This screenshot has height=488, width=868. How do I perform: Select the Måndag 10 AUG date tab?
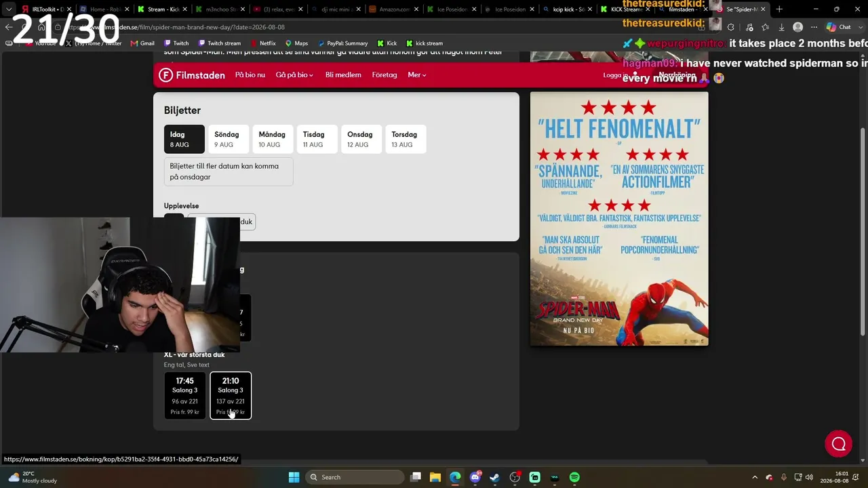273,139
